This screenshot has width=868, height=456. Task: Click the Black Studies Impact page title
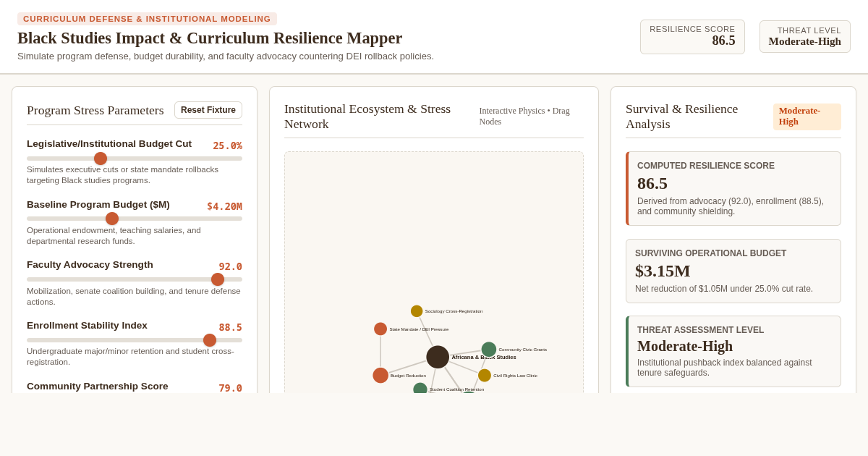point(210,38)
